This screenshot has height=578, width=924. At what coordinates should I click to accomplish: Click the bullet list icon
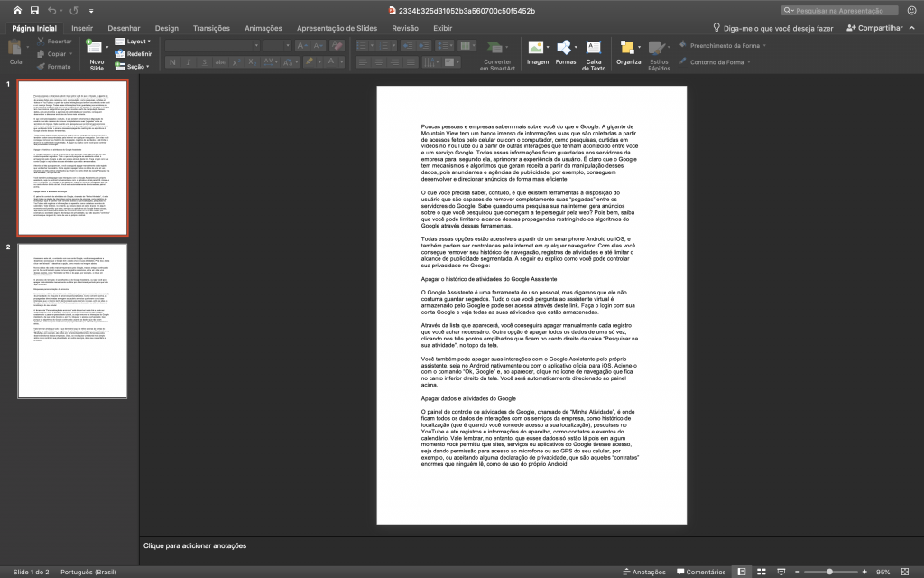click(362, 45)
